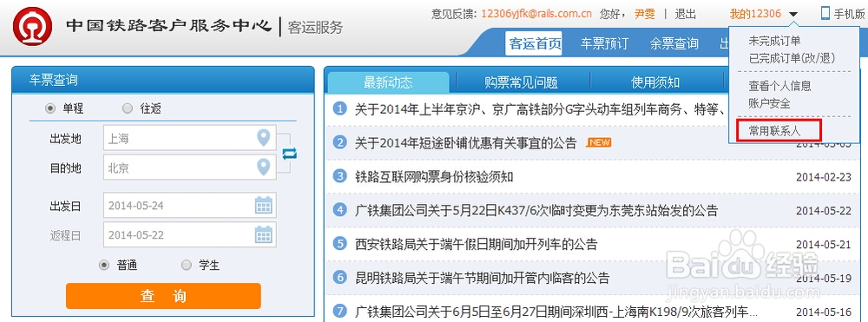This screenshot has height=322, width=868.
Task: Open the calendar for 出发日
Action: (264, 205)
